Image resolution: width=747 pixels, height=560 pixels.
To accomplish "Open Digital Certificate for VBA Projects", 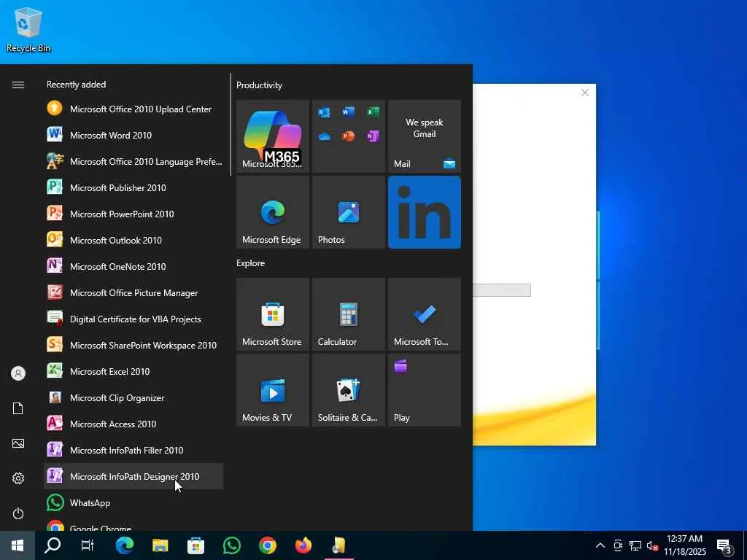I will coord(133,319).
